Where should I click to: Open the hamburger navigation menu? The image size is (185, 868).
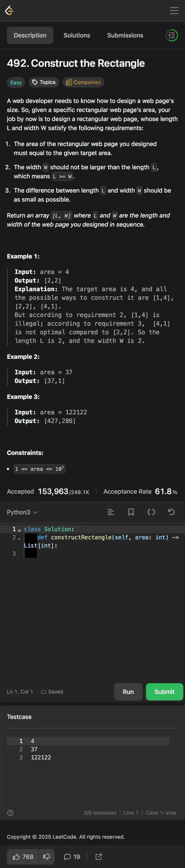tap(174, 10)
